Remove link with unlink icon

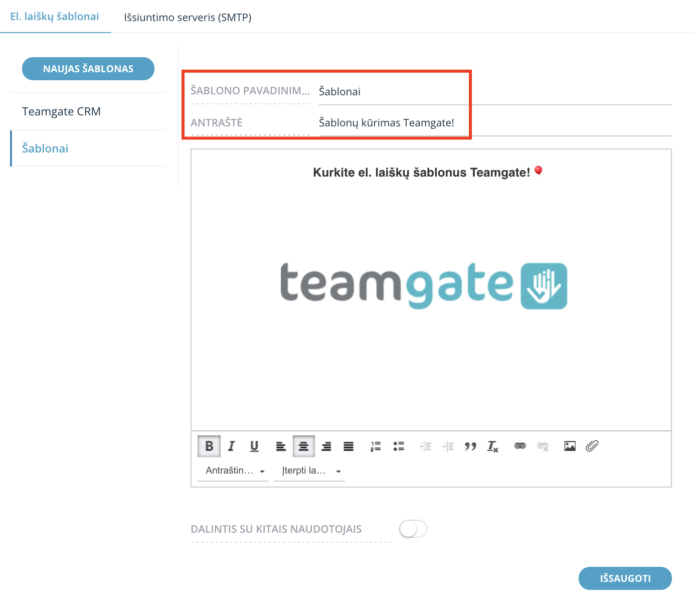click(543, 446)
